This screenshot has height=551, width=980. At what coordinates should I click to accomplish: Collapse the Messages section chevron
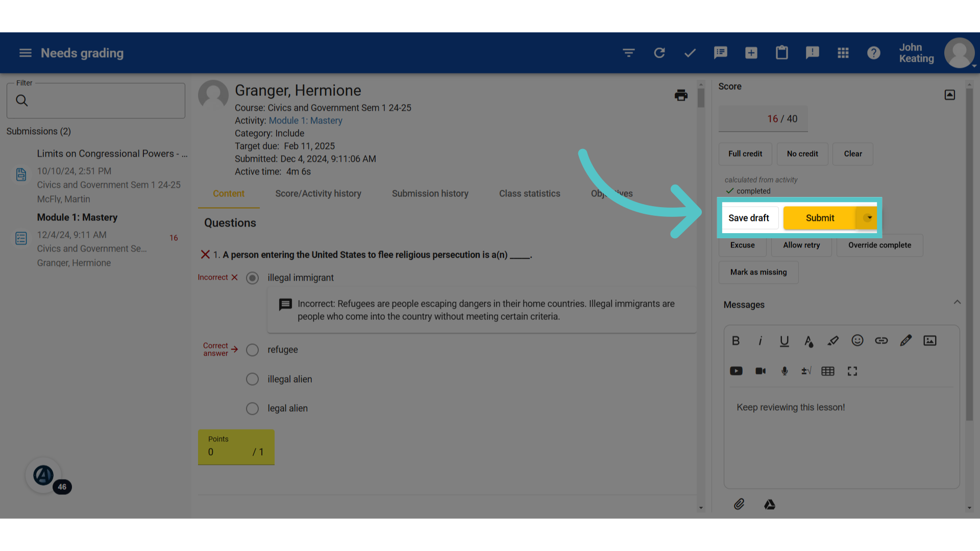coord(957,303)
